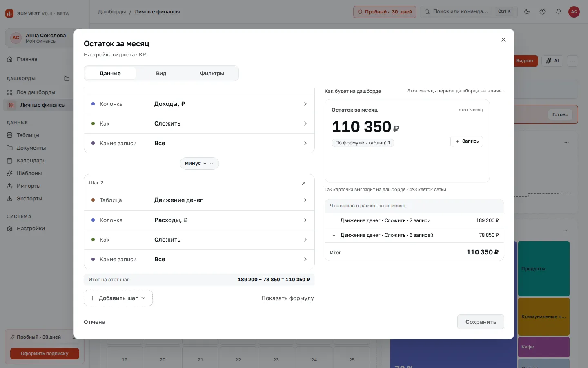Click the Продукты treemap tile
This screenshot has width=588, height=368.
click(x=544, y=269)
